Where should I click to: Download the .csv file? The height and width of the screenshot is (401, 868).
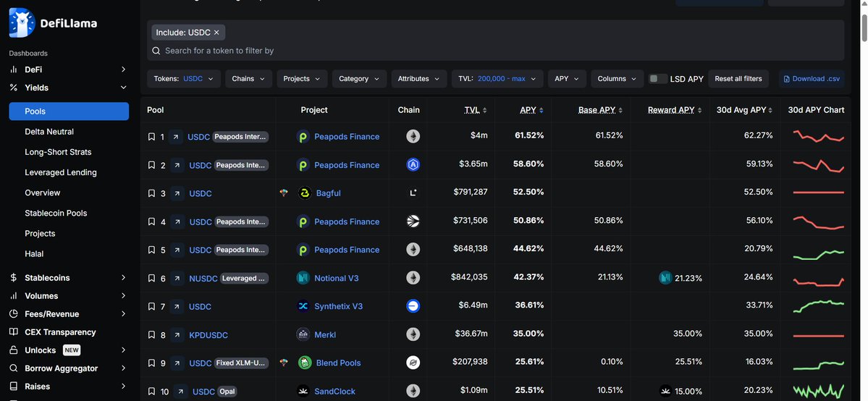click(812, 79)
